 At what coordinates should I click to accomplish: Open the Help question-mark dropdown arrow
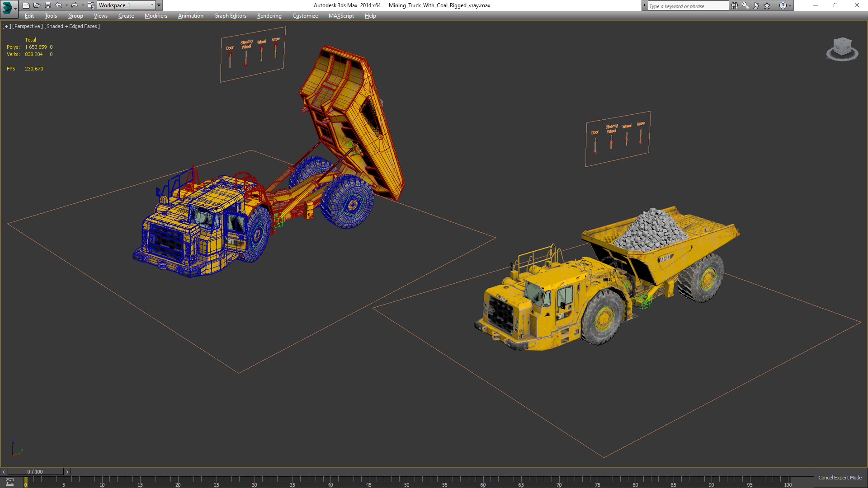(x=790, y=6)
